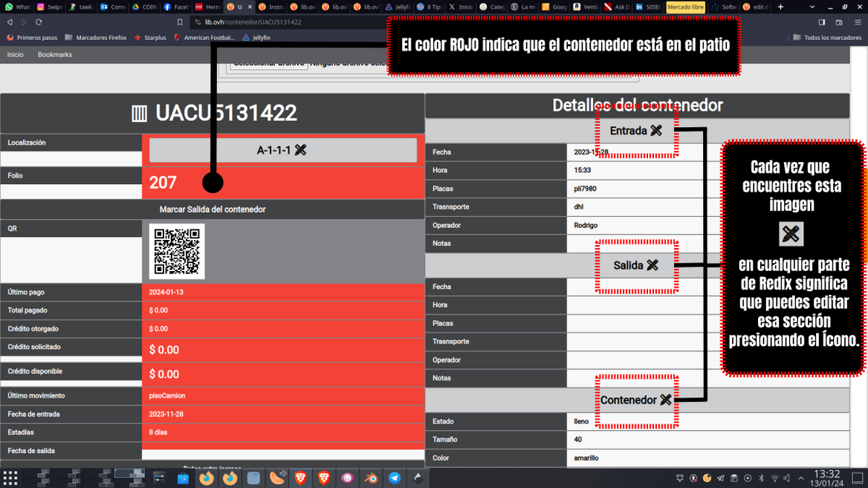Open the application launcher grid
Image resolution: width=868 pixels, height=488 pixels.
(10, 478)
